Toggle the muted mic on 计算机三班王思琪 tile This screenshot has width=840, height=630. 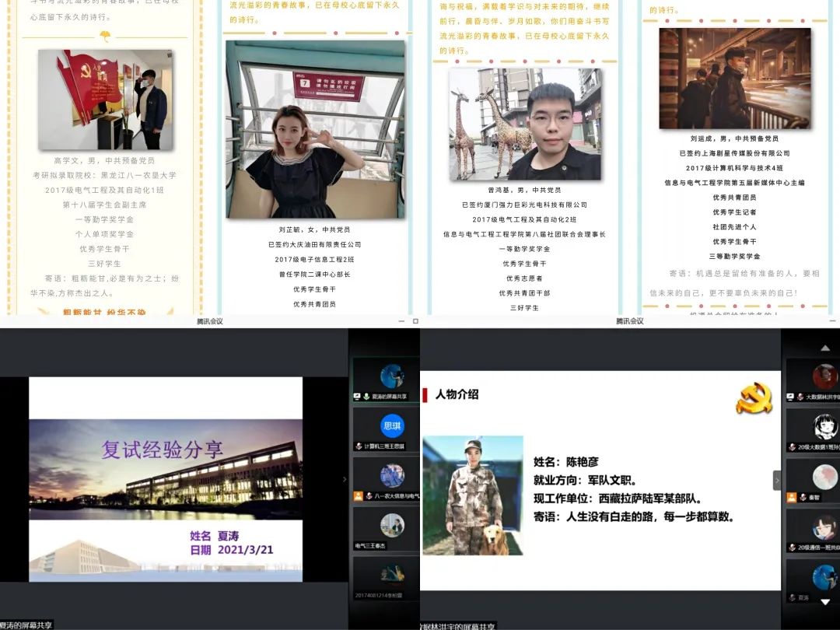tap(358, 446)
